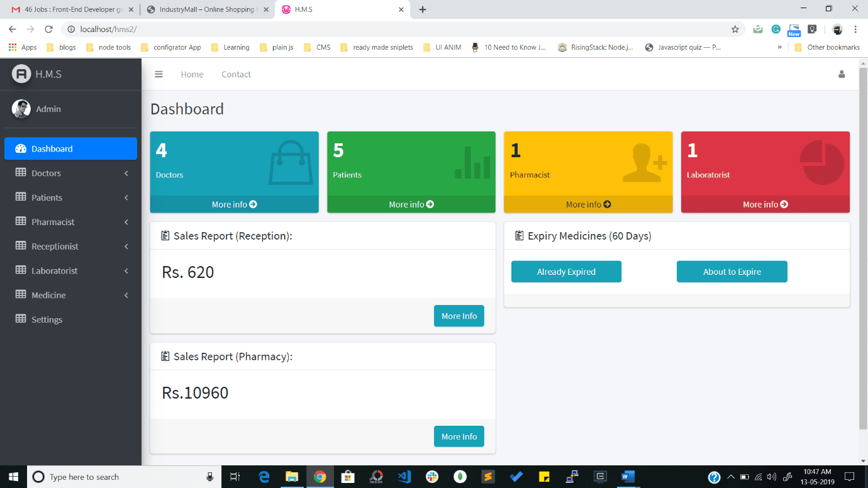
Task: Click the add-user icon on Pharmacist card
Action: click(644, 163)
